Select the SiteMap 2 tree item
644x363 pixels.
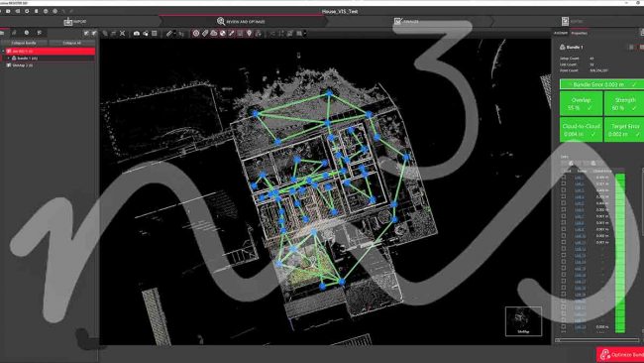(19, 65)
